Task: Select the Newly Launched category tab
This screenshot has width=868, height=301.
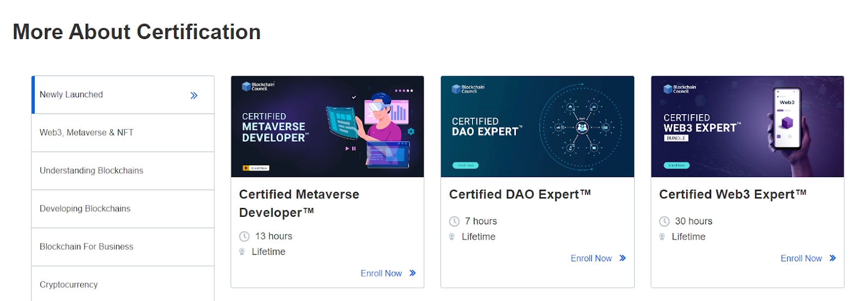Action: pyautogui.click(x=123, y=95)
